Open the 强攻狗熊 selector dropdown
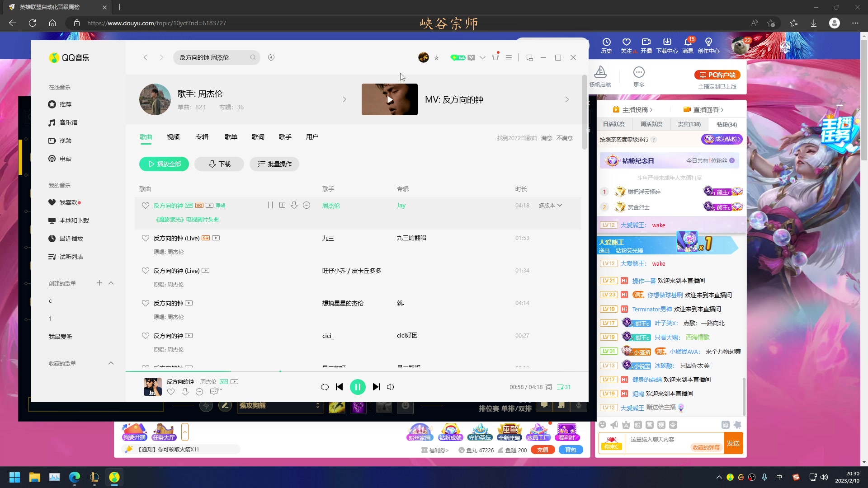Image resolution: width=868 pixels, height=488 pixels. pyautogui.click(x=280, y=406)
